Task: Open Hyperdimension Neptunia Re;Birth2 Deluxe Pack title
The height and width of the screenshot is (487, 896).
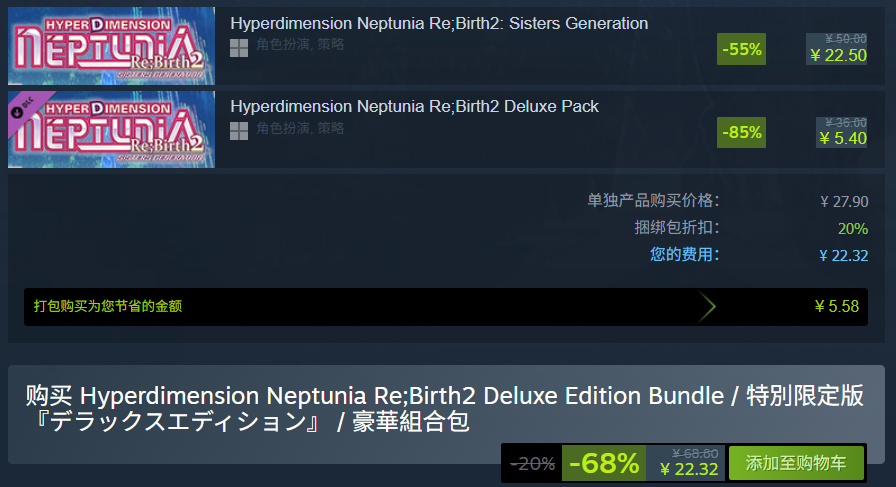Action: 414,106
